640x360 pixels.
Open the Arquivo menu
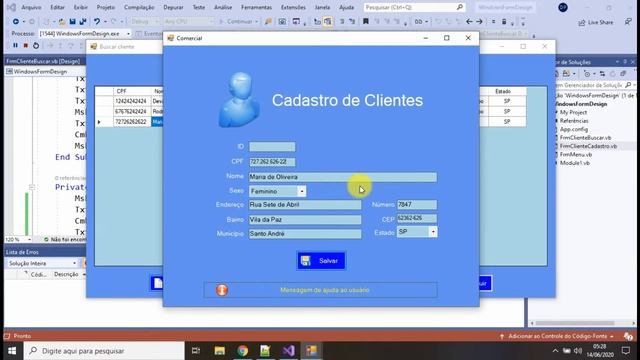[x=31, y=7]
